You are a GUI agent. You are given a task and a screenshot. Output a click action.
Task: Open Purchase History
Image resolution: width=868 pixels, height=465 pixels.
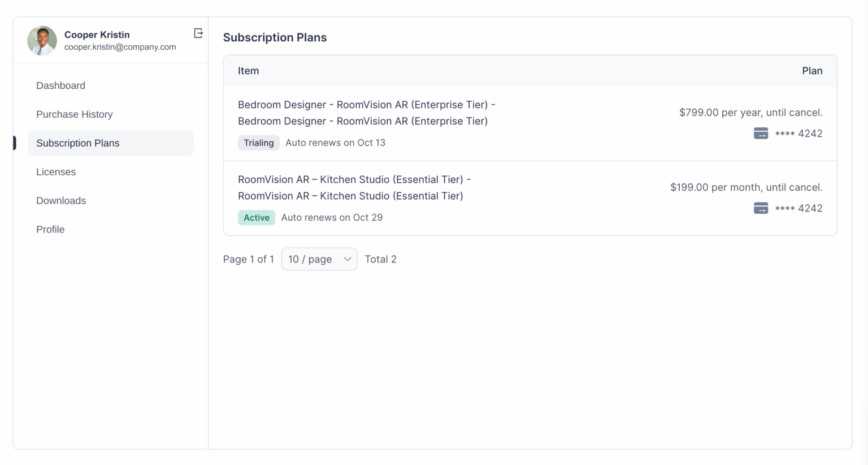(74, 114)
